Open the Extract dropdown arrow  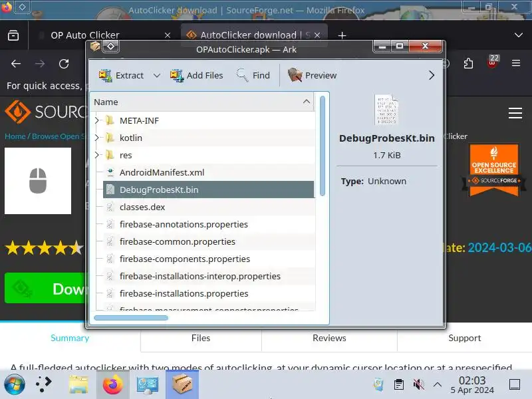156,75
